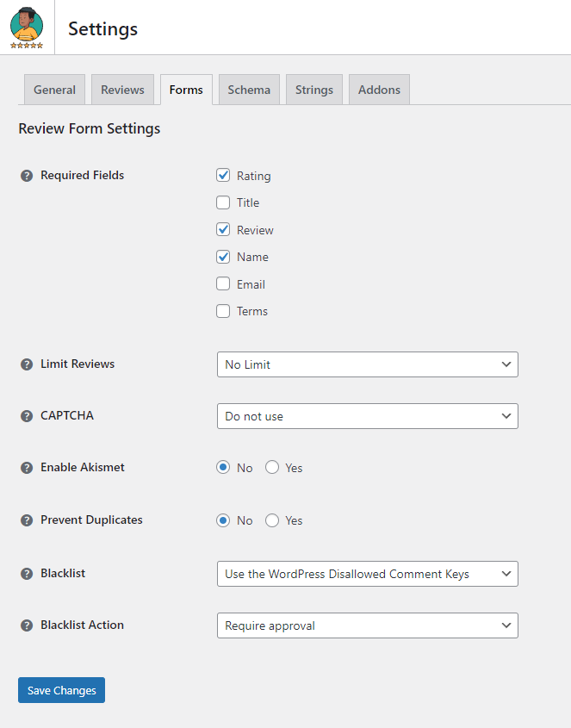571x728 pixels.
Task: Switch to the Addons tab
Action: [379, 90]
